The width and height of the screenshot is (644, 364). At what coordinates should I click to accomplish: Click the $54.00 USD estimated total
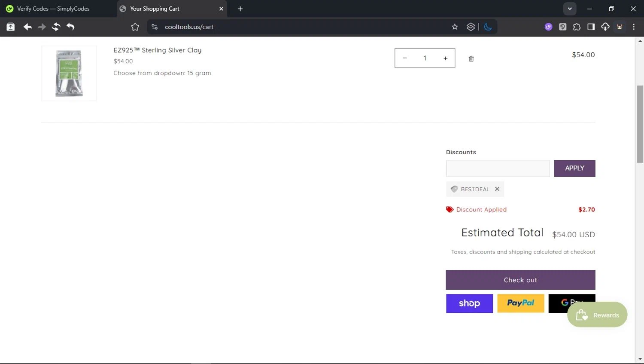pyautogui.click(x=574, y=235)
